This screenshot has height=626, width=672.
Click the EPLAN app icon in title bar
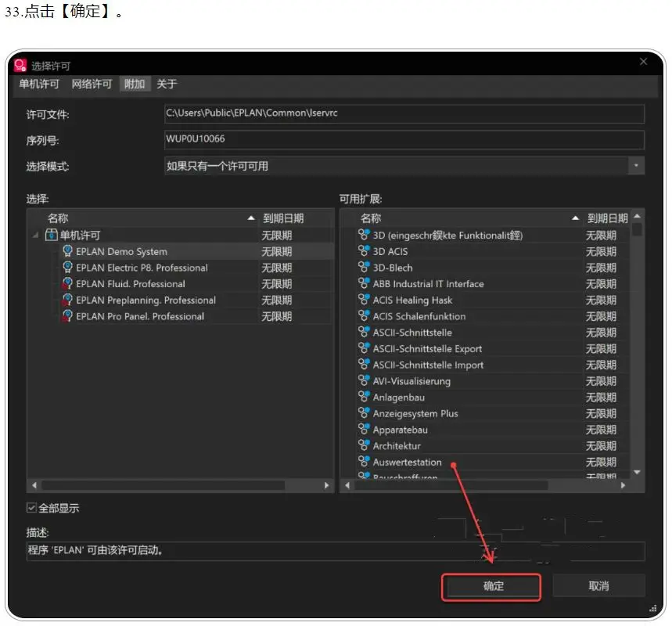click(x=20, y=65)
